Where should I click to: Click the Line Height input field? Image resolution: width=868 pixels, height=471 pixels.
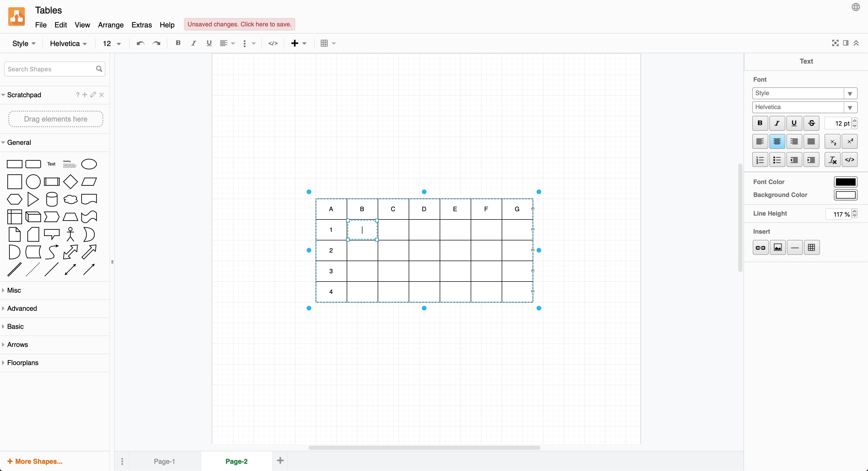pyautogui.click(x=839, y=214)
